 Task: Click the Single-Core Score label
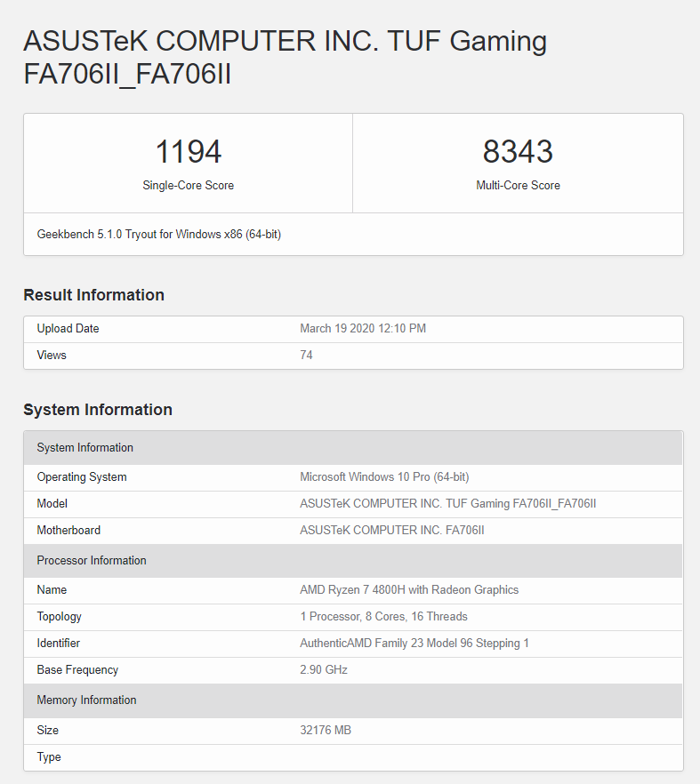click(189, 185)
